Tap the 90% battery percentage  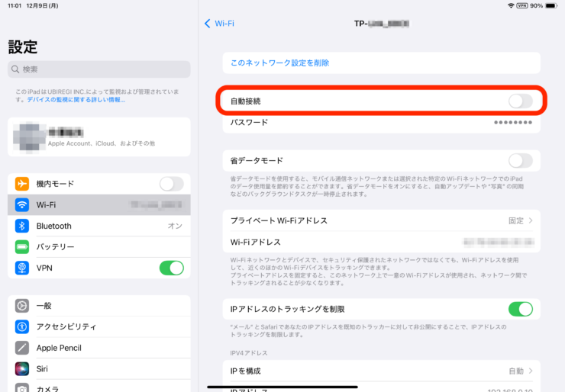[x=536, y=6]
